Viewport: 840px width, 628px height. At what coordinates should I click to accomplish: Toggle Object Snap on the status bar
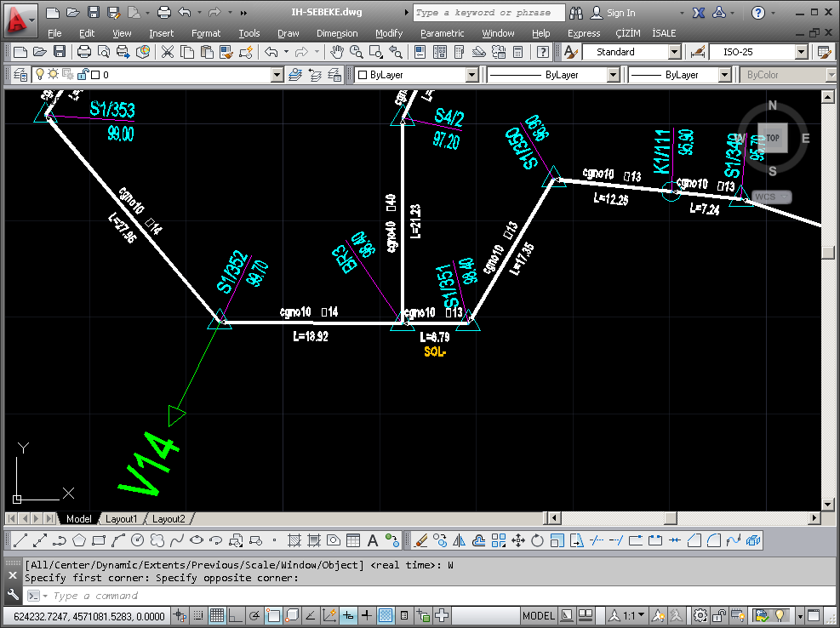coord(272,615)
